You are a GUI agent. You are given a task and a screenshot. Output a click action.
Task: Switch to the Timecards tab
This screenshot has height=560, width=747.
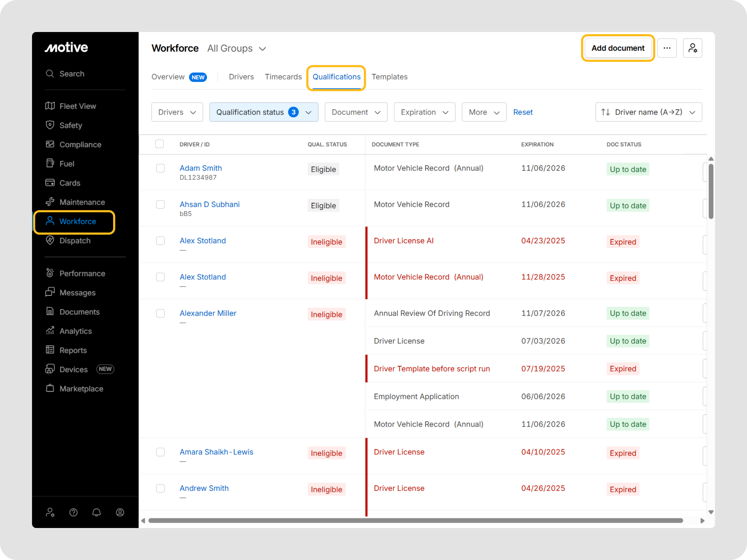[283, 77]
